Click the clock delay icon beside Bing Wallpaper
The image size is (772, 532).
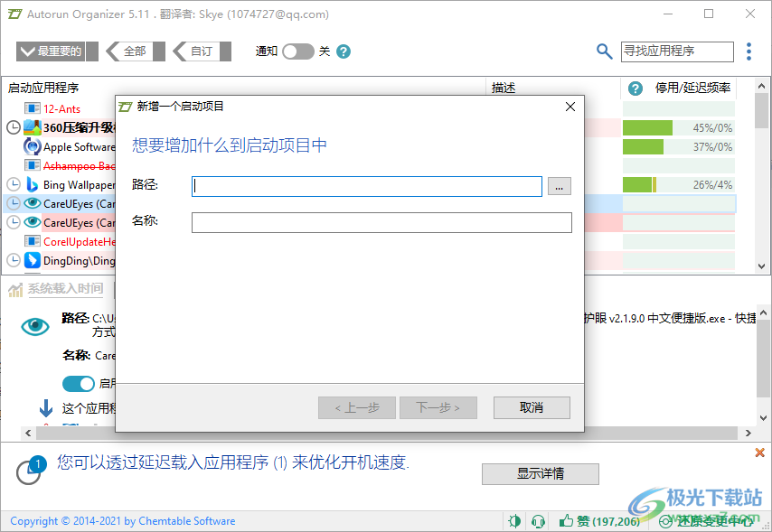[x=14, y=184]
